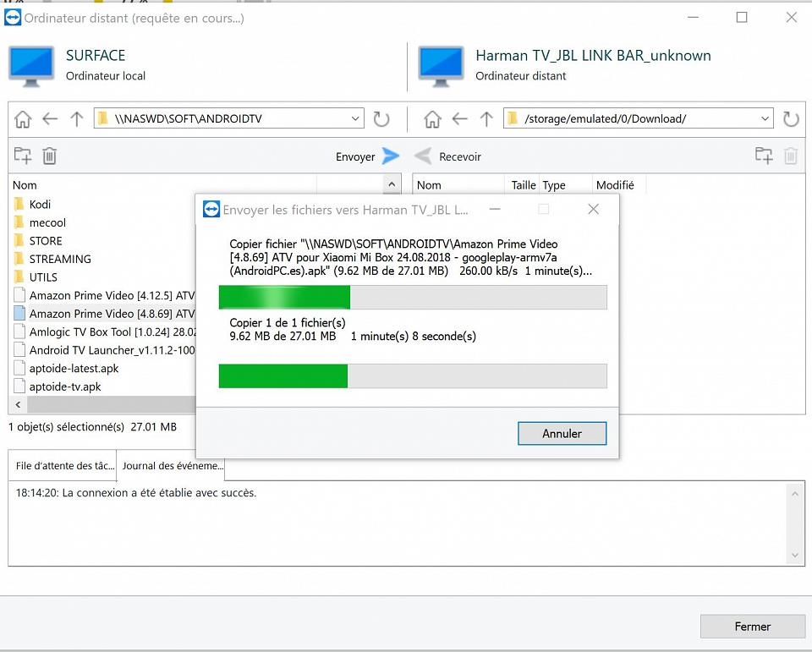
Task: Click TeamViewer logo in main title bar
Action: pyautogui.click(x=13, y=18)
